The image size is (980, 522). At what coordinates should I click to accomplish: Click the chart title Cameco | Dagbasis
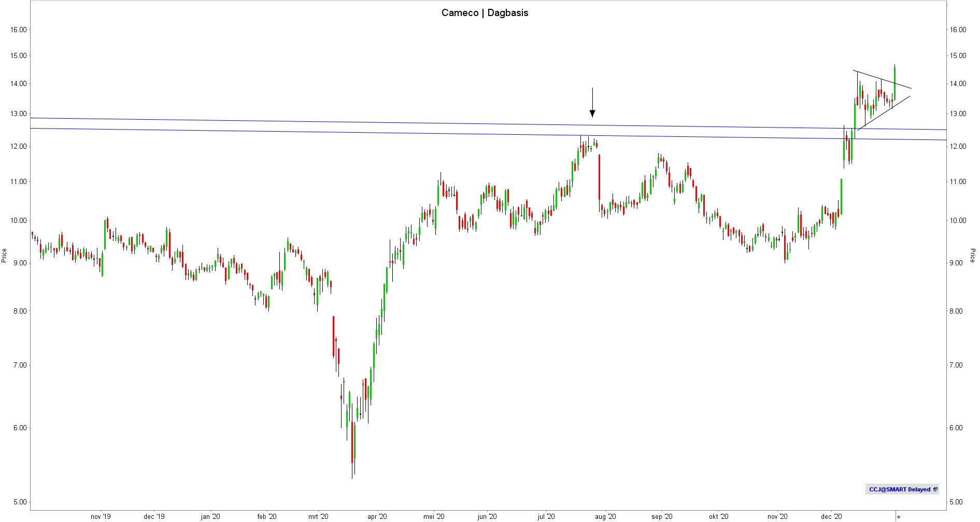point(485,13)
